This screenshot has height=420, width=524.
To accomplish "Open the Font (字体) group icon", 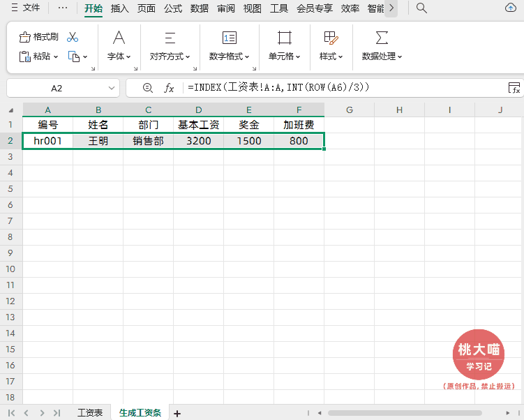I will coord(119,38).
